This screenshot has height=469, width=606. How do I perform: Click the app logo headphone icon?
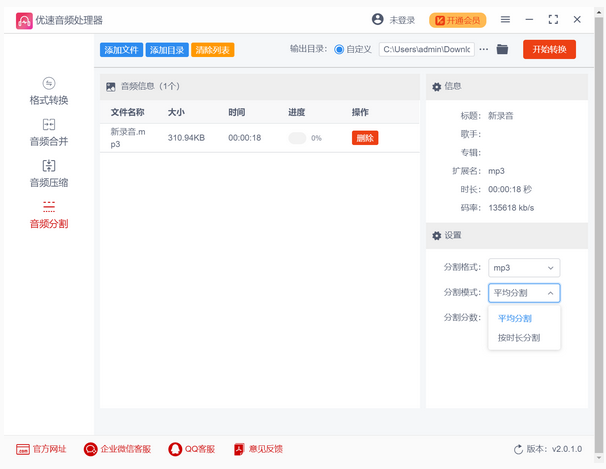point(24,20)
